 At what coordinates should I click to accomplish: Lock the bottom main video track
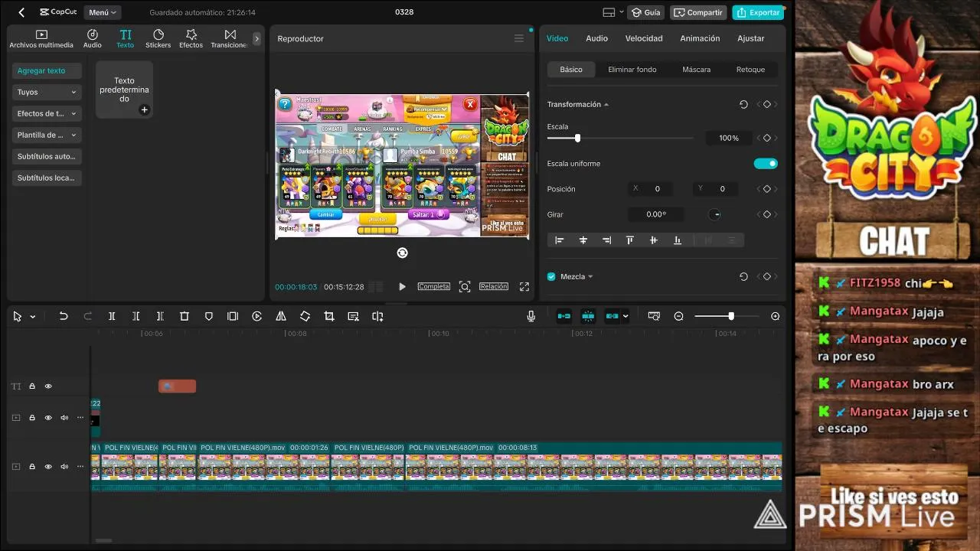(32, 467)
